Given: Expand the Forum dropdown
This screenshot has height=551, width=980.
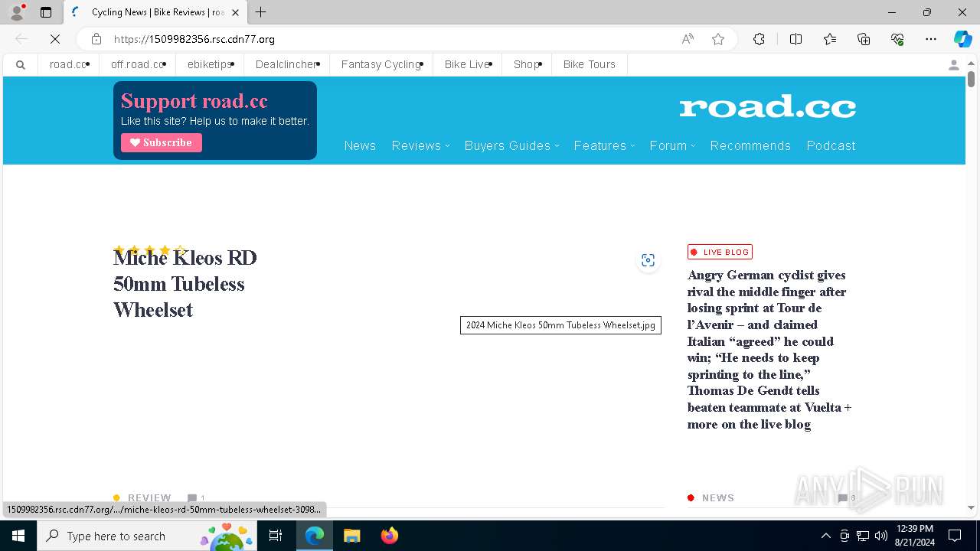Looking at the screenshot, I should (x=672, y=145).
